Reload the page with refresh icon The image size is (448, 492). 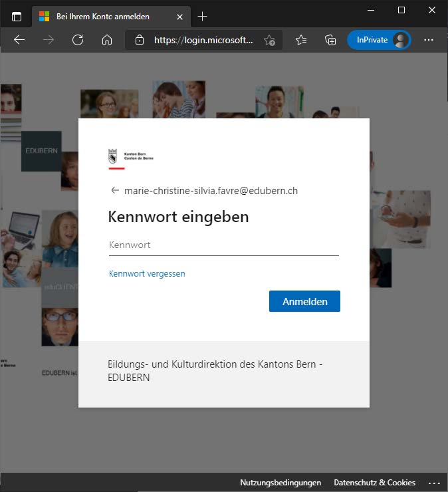pyautogui.click(x=78, y=40)
